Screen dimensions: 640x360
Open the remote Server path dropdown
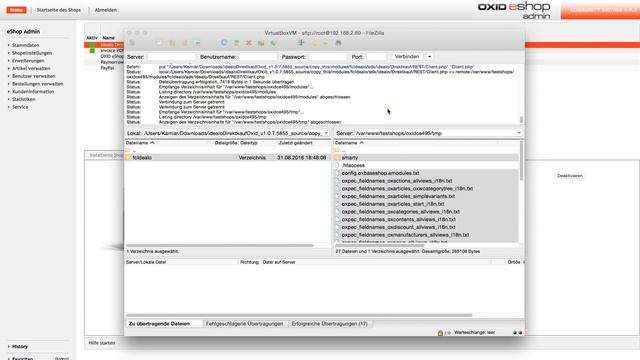click(x=518, y=133)
